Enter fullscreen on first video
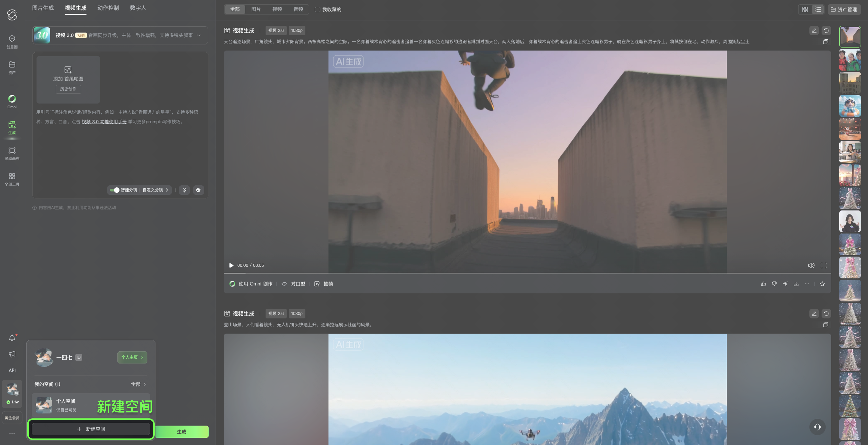The width and height of the screenshot is (868, 445). (824, 265)
